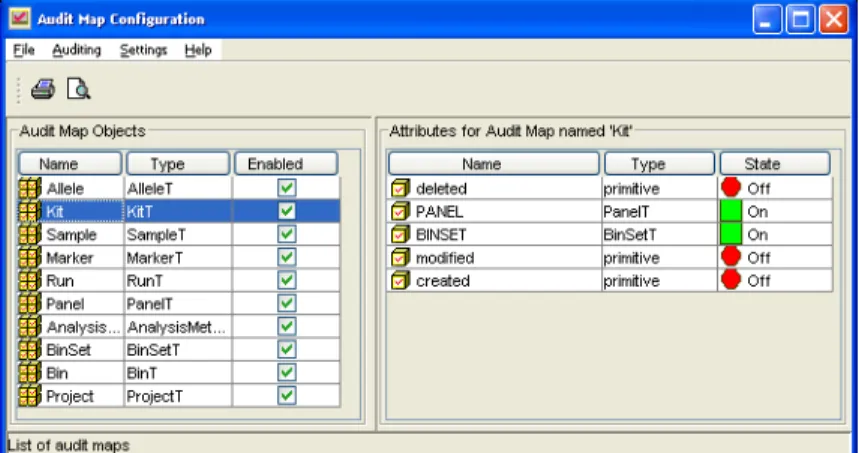859x453 pixels.
Task: Click the cube icon beside Panel
Action: coord(30,303)
